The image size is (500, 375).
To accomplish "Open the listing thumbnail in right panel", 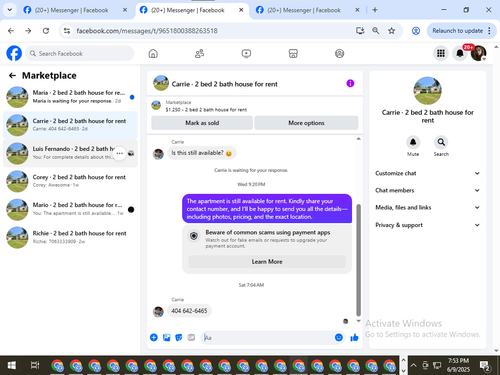I will click(x=428, y=91).
